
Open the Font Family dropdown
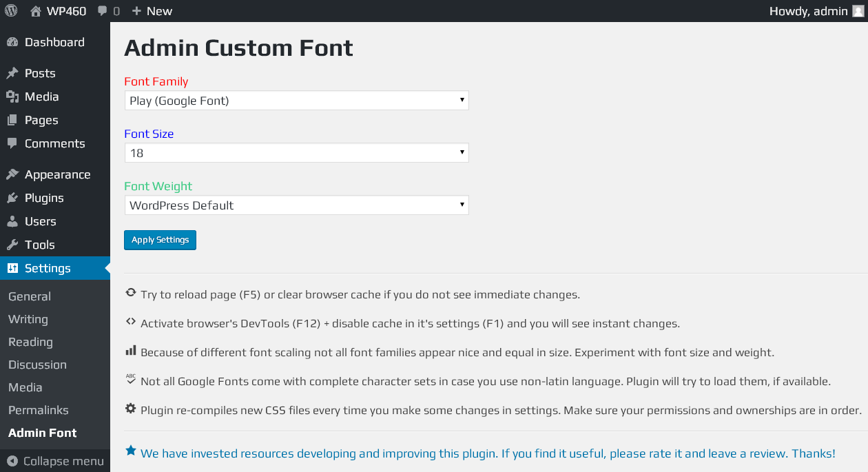pyautogui.click(x=296, y=101)
